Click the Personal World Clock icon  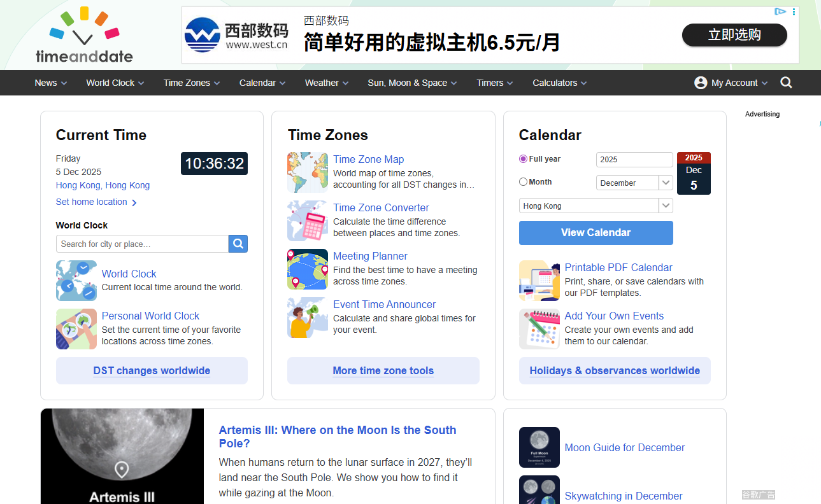pyautogui.click(x=76, y=329)
